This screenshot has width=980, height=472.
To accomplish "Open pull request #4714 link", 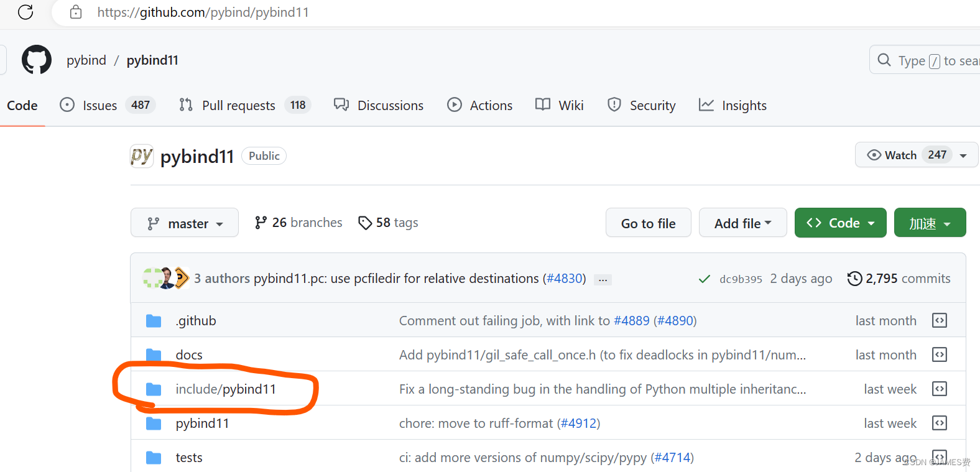I will [672, 458].
